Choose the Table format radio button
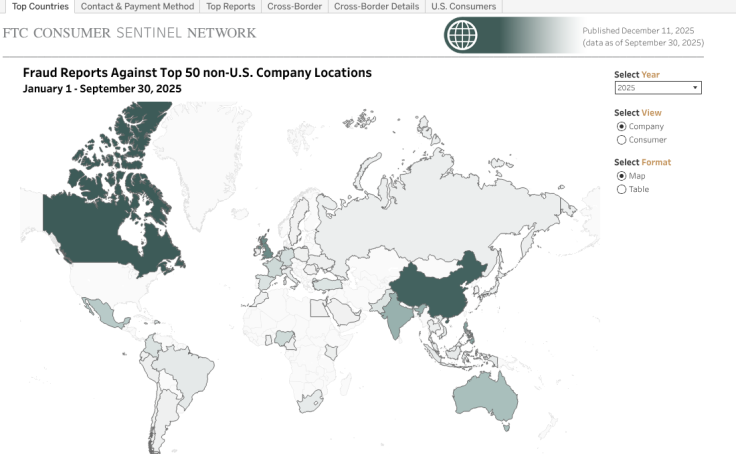Image resolution: width=736 pixels, height=454 pixels. 621,189
